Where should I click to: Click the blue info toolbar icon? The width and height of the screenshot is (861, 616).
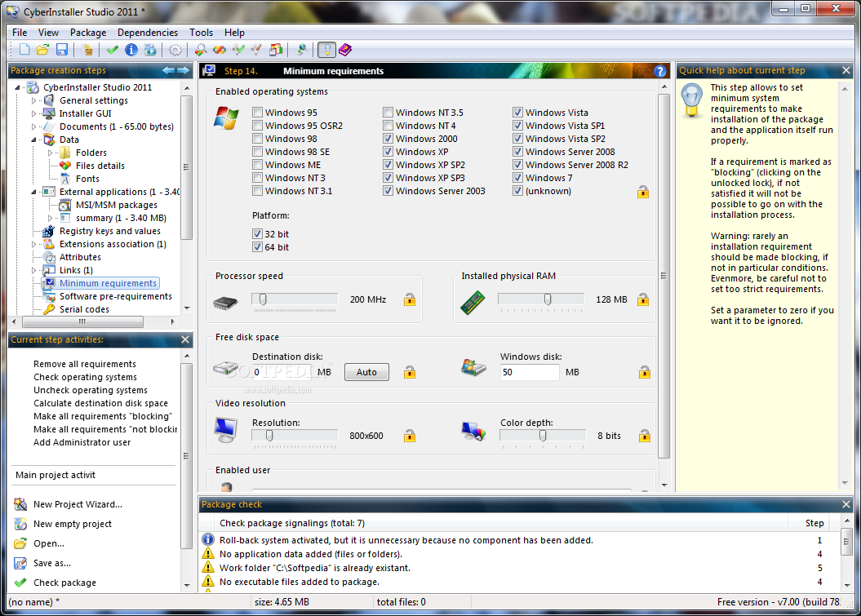pos(131,50)
